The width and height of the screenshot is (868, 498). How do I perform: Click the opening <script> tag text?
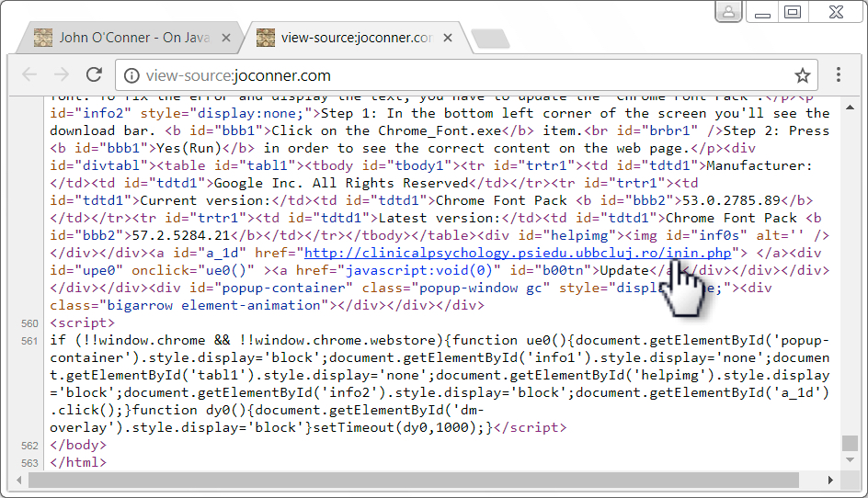[83, 323]
